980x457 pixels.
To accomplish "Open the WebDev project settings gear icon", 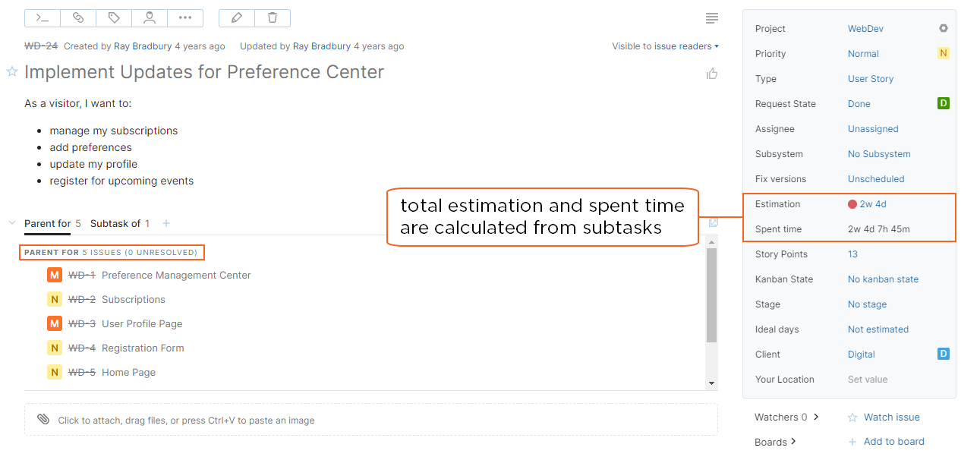I will [x=944, y=28].
